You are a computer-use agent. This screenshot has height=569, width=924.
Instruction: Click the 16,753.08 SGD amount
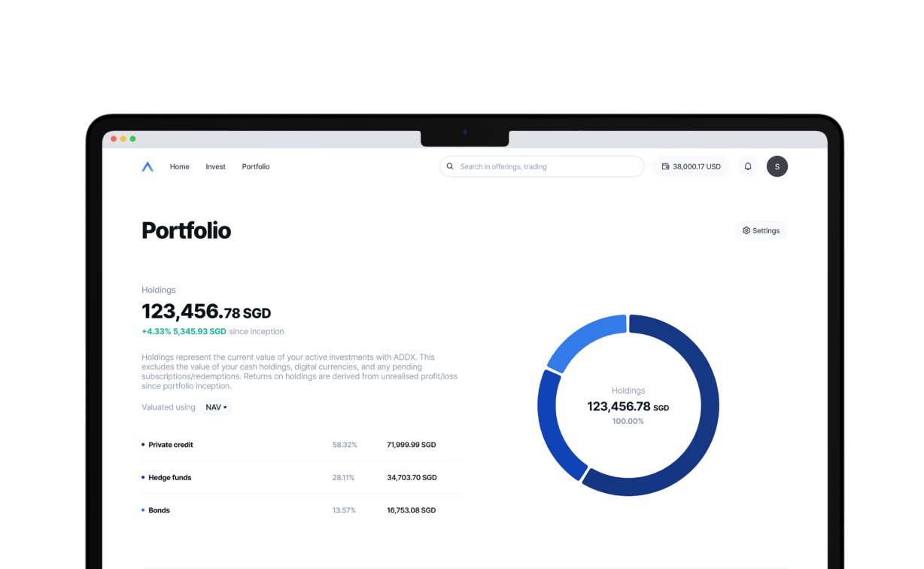(x=412, y=510)
